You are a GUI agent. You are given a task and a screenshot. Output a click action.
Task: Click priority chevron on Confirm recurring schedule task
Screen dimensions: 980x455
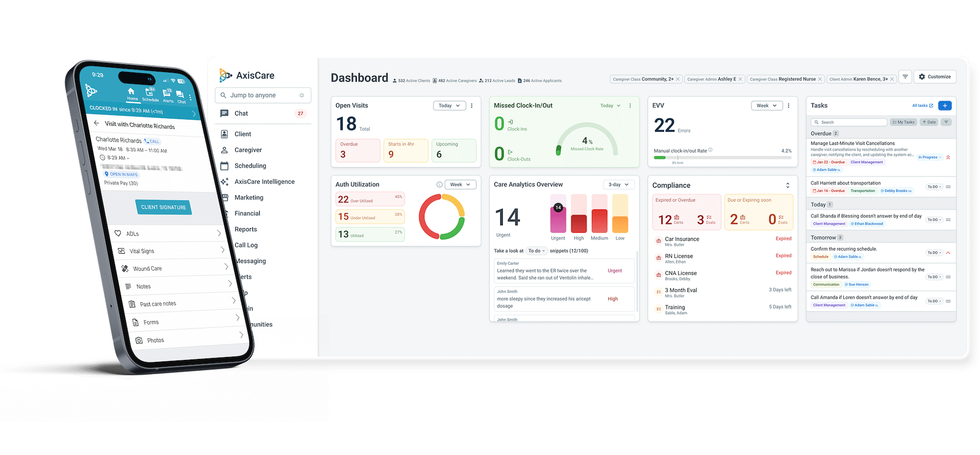[x=948, y=253]
